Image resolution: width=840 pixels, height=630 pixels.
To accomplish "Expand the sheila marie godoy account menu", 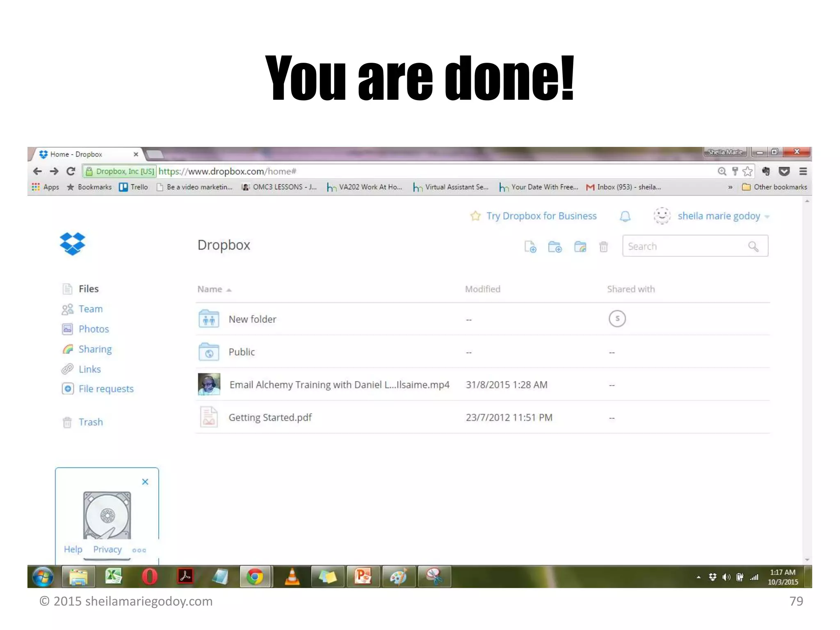I will click(723, 216).
